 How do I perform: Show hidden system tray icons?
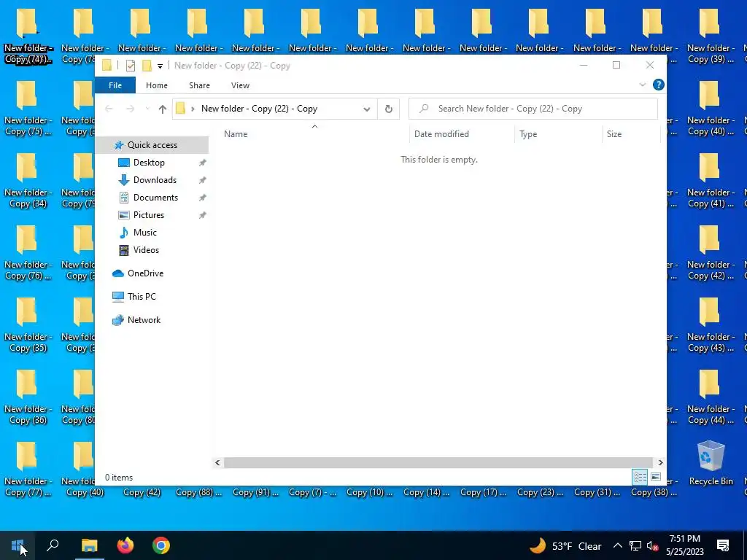click(x=617, y=545)
